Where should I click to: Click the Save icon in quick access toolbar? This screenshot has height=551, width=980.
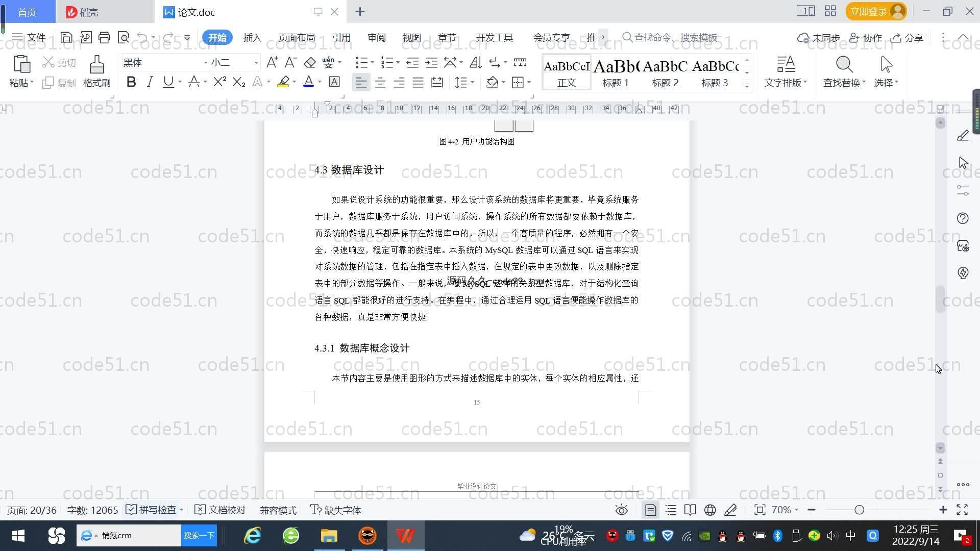click(66, 37)
